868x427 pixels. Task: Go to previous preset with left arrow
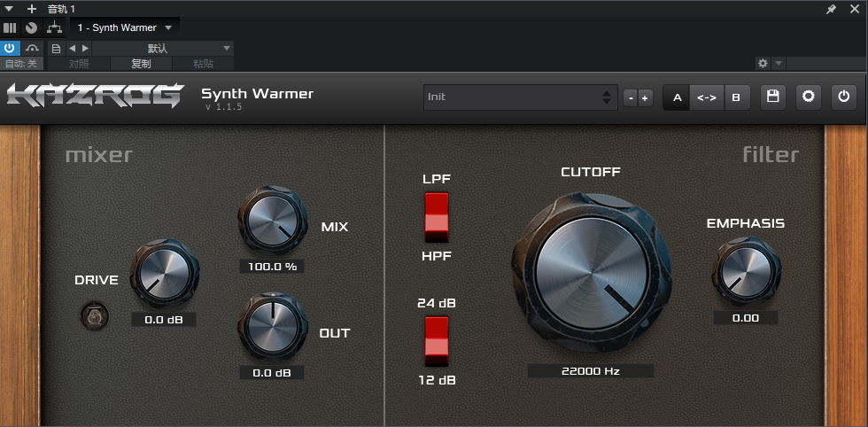(x=72, y=49)
